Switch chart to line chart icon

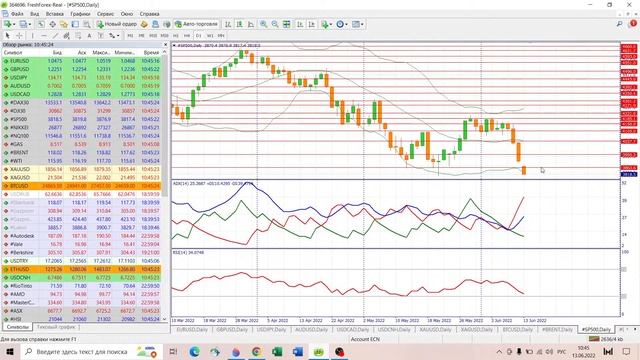pos(251,24)
